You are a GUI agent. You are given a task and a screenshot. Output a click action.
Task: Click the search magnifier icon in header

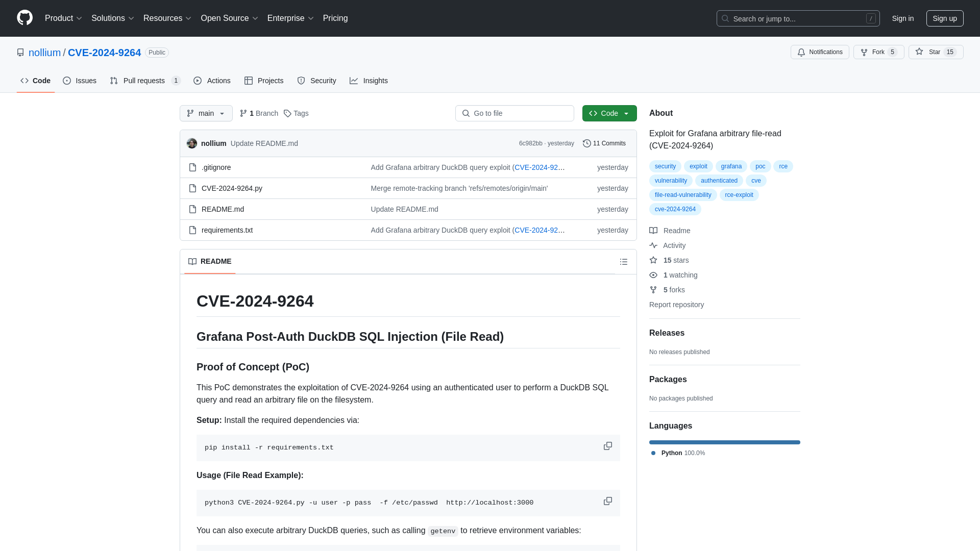(x=725, y=18)
